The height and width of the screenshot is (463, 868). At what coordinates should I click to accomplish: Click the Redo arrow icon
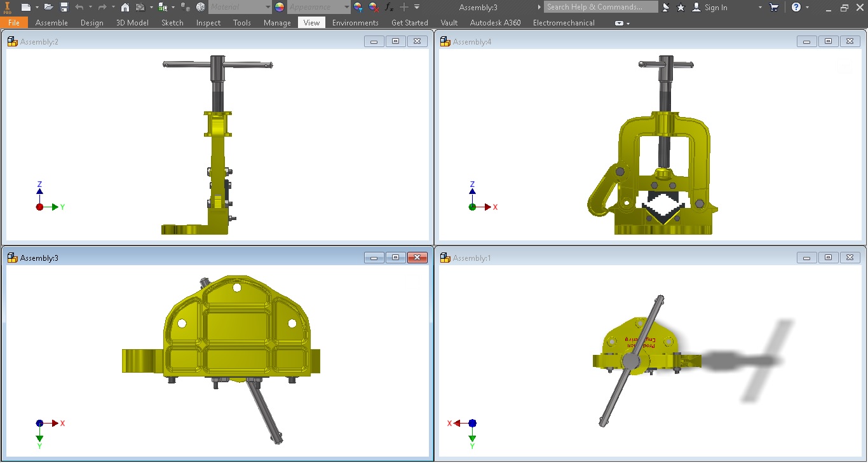(x=102, y=7)
